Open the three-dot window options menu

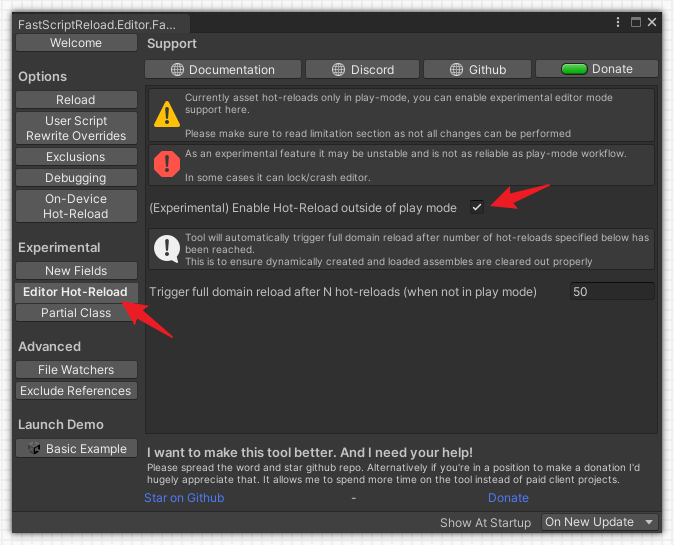[x=618, y=22]
